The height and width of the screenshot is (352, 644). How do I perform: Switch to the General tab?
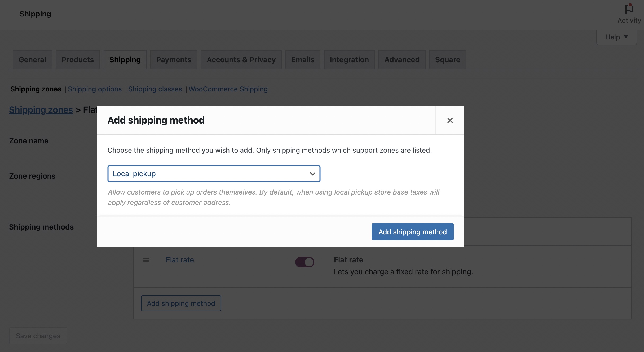click(x=32, y=60)
